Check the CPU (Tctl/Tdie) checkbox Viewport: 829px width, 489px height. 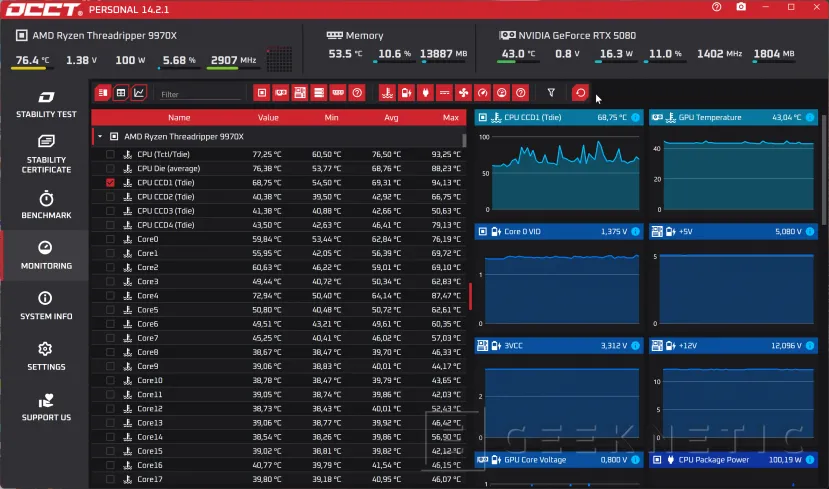click(110, 154)
